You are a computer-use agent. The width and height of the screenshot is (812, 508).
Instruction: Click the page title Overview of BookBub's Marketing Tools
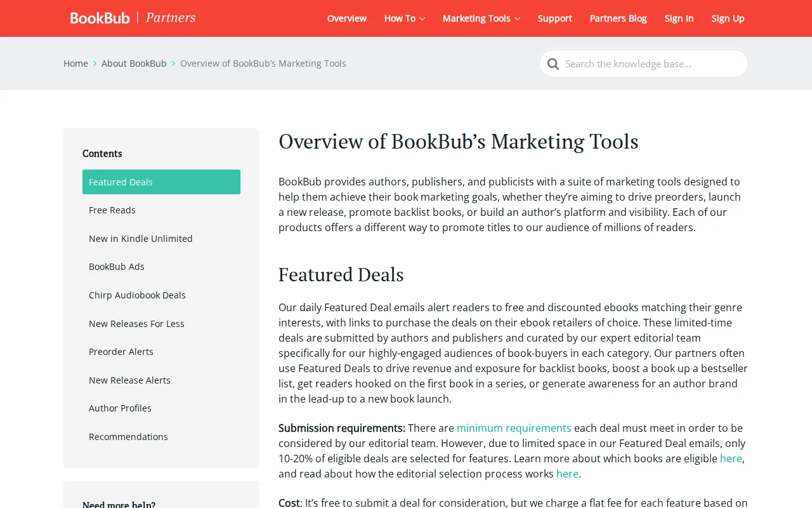click(459, 141)
